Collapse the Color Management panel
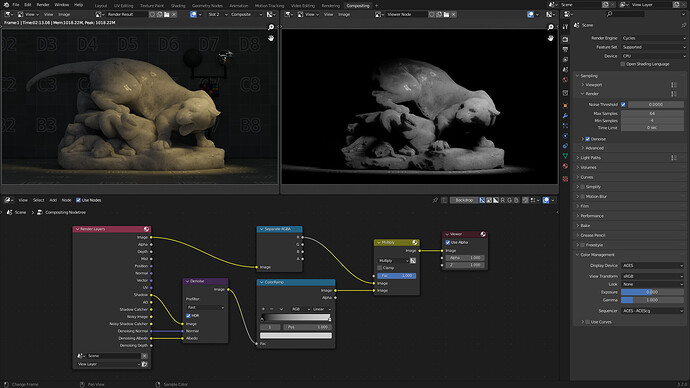 tap(597, 255)
